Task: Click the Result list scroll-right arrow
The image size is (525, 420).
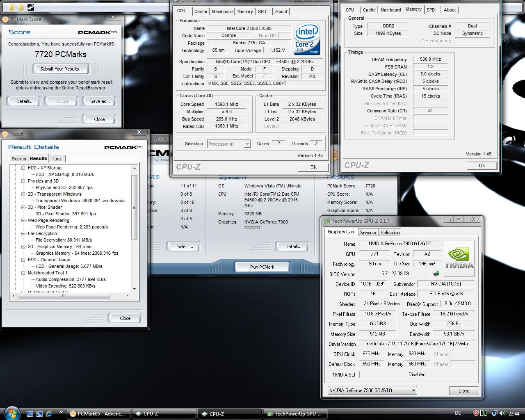Action: pos(127,296)
